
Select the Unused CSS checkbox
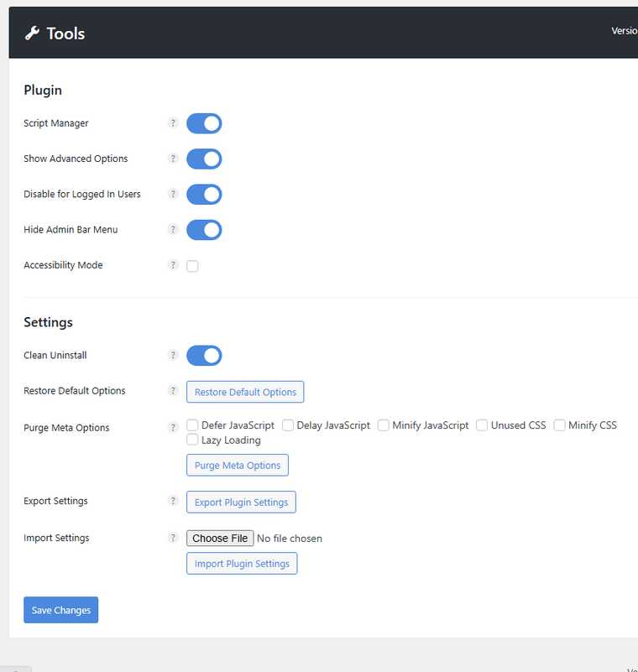click(482, 425)
